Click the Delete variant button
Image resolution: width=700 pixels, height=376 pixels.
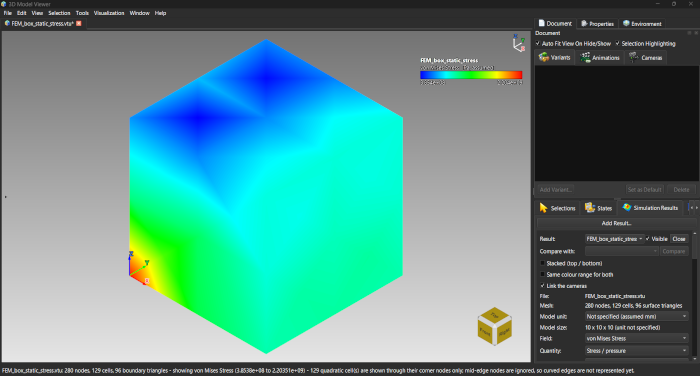pyautogui.click(x=681, y=190)
